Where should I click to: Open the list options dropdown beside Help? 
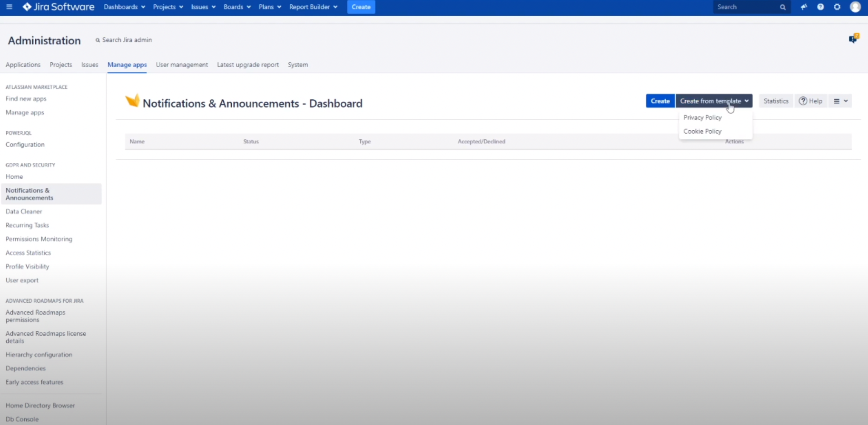(x=840, y=101)
